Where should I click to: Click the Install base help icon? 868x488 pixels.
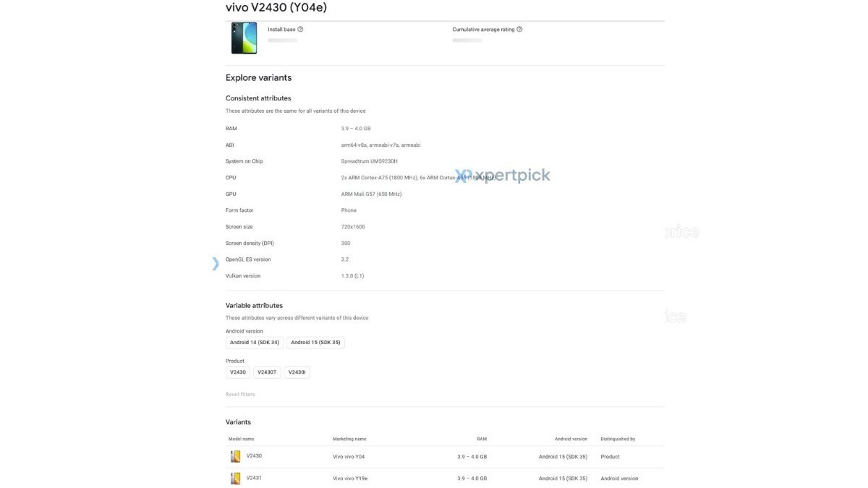click(x=300, y=30)
